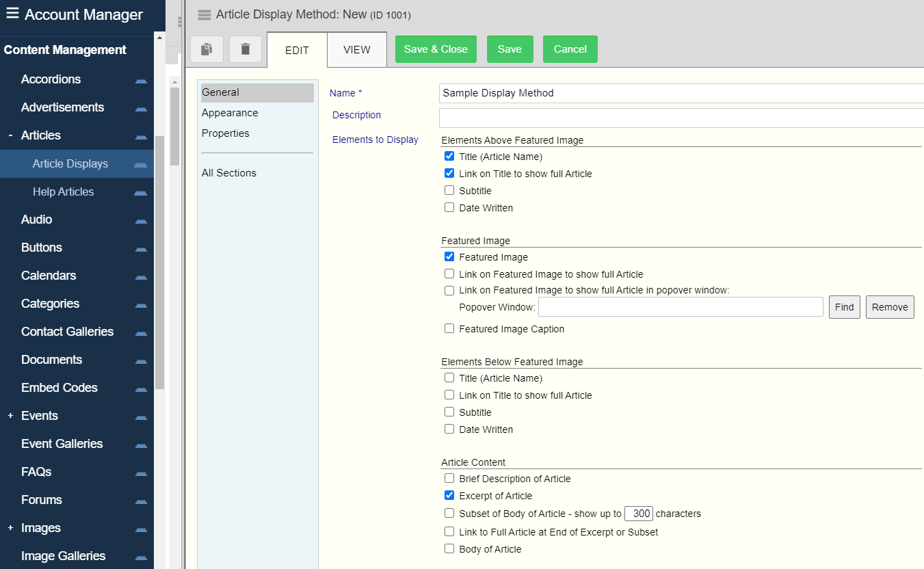Click the tray icon next to Audio
The image size is (924, 569).
pos(141,220)
